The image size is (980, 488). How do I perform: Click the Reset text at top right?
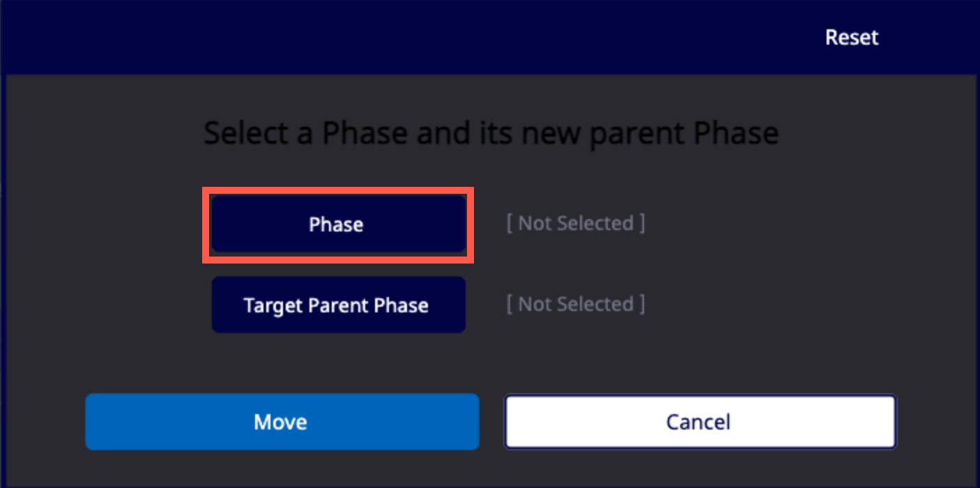[x=852, y=37]
